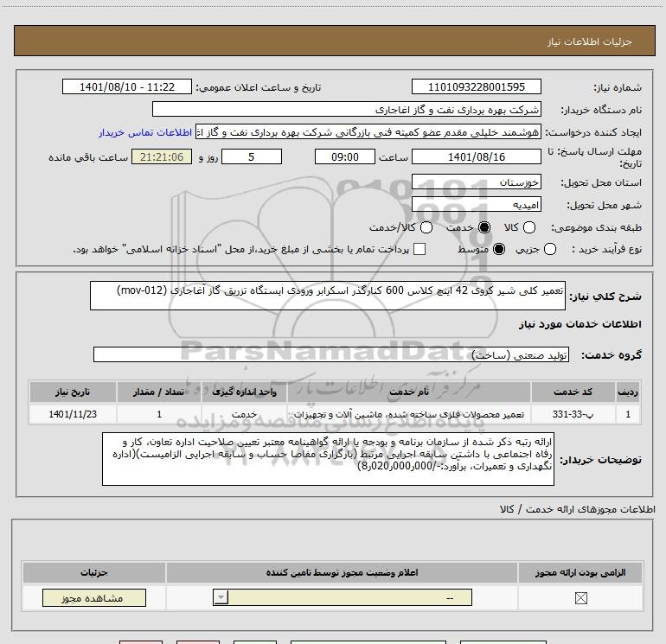This screenshot has height=644, width=666.
Task: Click the general need description text box
Action: (328, 296)
